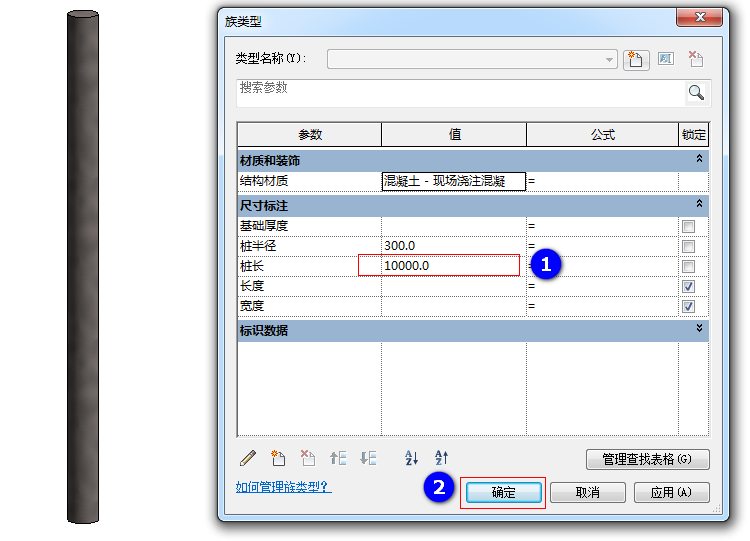This screenshot has height=541, width=750.
Task: Toggle lock checkbox for 桩长
Action: tap(688, 266)
